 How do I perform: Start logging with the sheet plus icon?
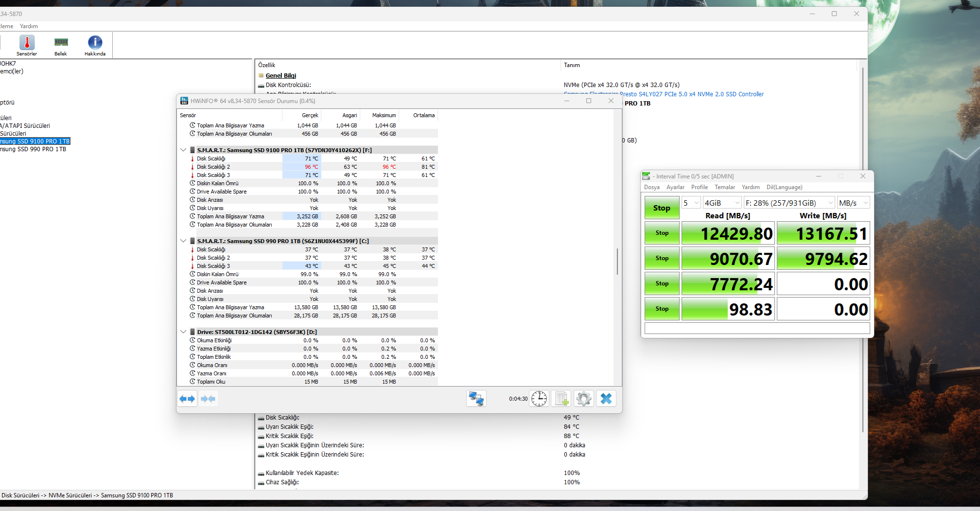[x=561, y=399]
